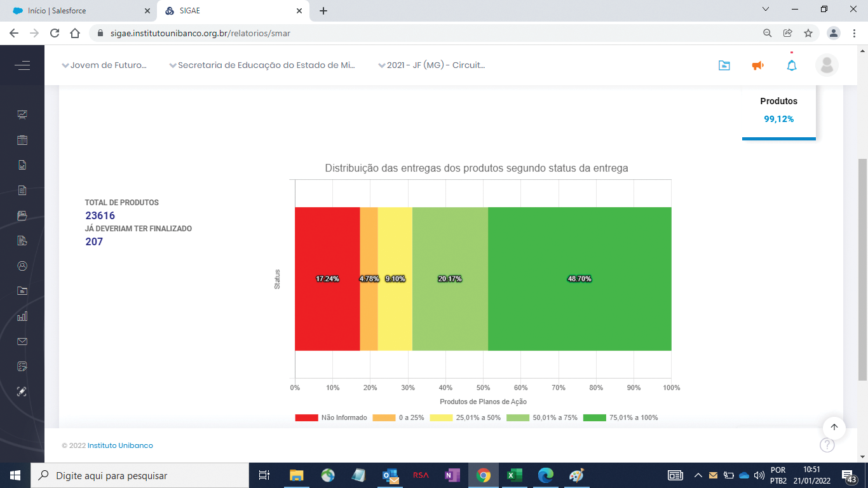
Task: Go to browser home page icon
Action: [75, 33]
